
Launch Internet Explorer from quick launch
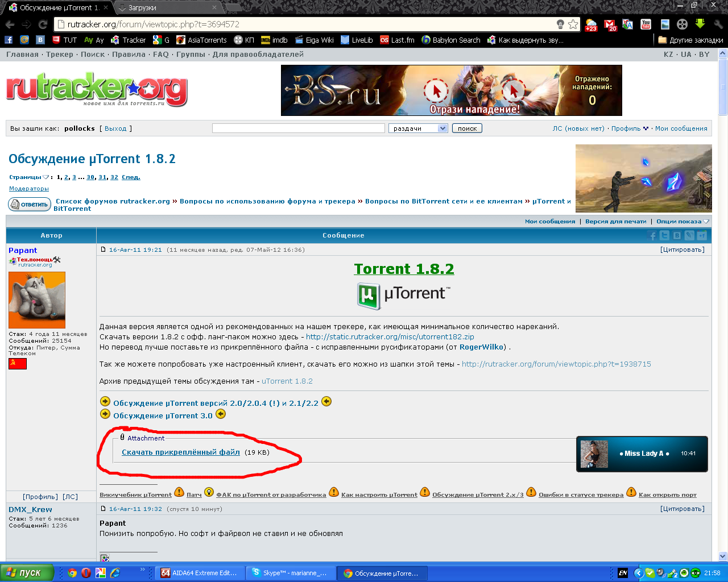point(115,573)
